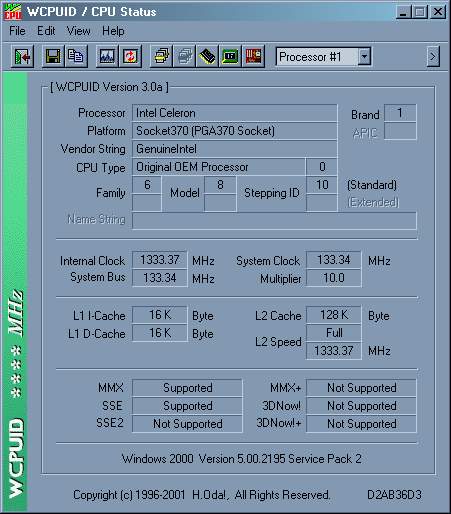Click the Multiplier value 10.0

click(334, 278)
